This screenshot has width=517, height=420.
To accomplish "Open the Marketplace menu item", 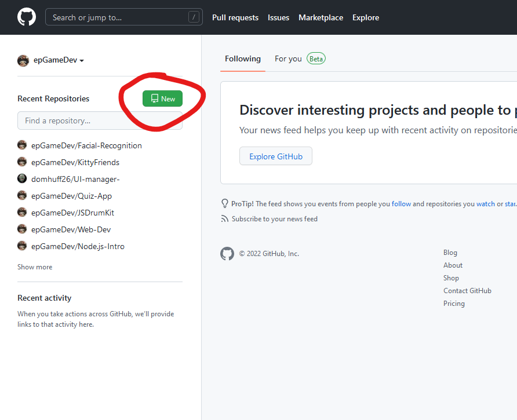I will pos(321,17).
